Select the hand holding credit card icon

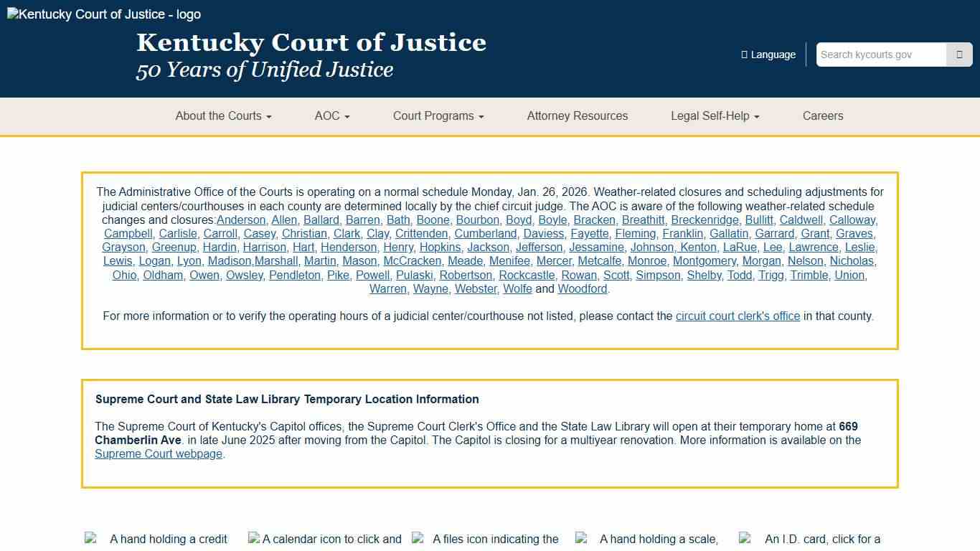(x=91, y=538)
